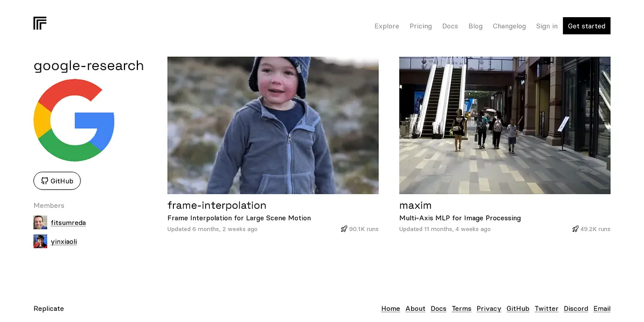Select the fitsumreda member link
The width and height of the screenshot is (644, 322).
pyautogui.click(x=68, y=223)
